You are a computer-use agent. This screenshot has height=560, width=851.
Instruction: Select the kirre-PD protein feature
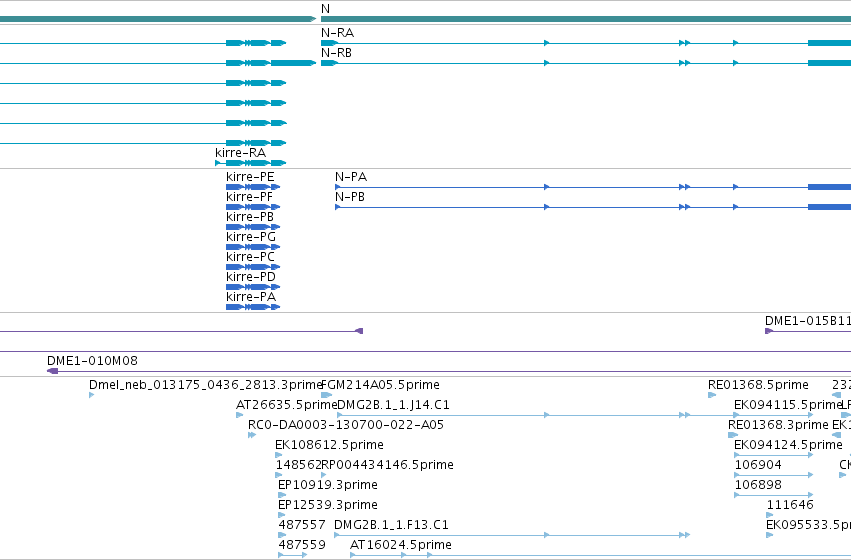click(253, 287)
